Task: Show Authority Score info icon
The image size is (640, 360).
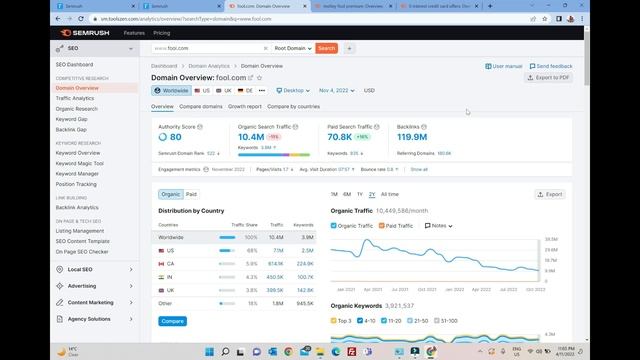Action: pyautogui.click(x=200, y=127)
